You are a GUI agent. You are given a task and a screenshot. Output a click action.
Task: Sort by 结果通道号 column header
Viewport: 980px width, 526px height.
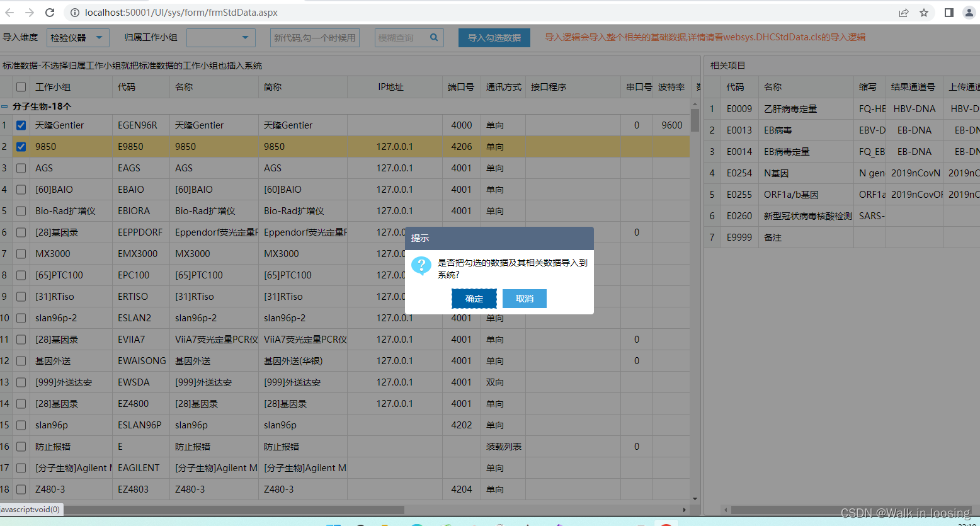(913, 87)
